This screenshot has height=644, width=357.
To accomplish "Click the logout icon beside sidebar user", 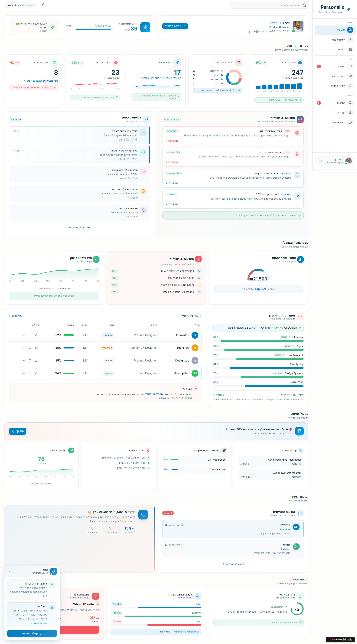I will click(x=321, y=161).
